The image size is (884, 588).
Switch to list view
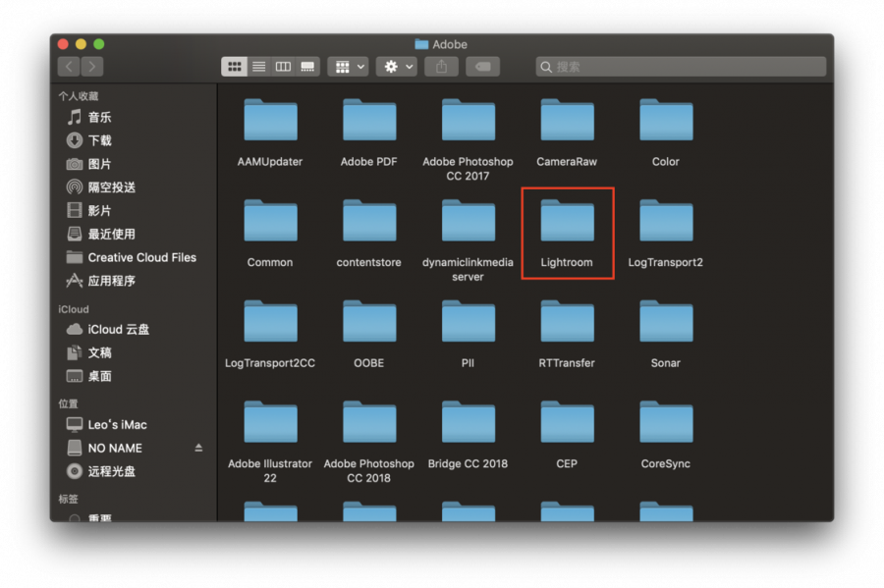(258, 67)
